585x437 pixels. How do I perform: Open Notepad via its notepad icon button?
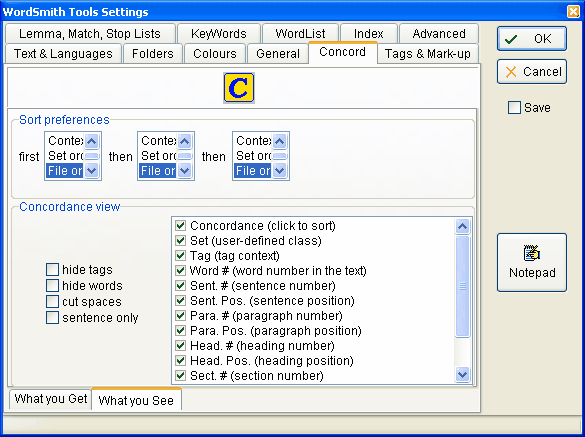[x=532, y=262]
